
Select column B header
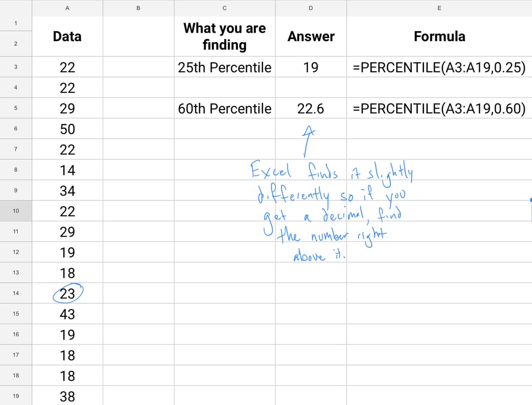tap(138, 8)
